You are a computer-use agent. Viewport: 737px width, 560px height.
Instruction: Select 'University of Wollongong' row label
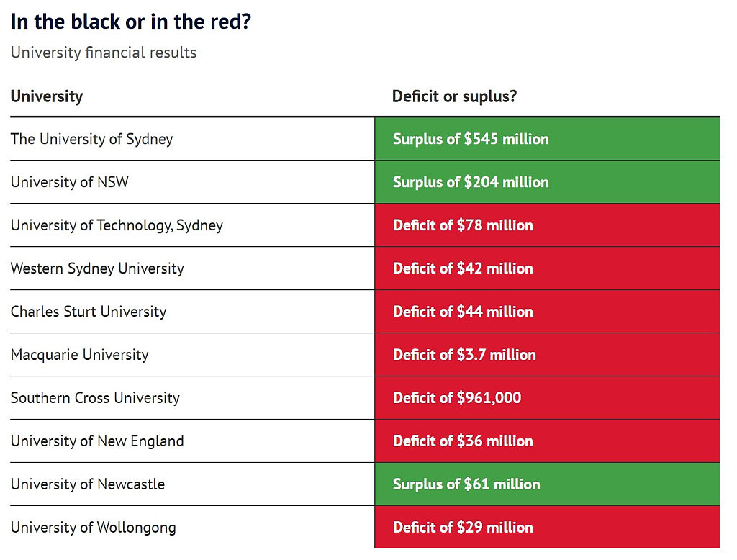point(93,528)
